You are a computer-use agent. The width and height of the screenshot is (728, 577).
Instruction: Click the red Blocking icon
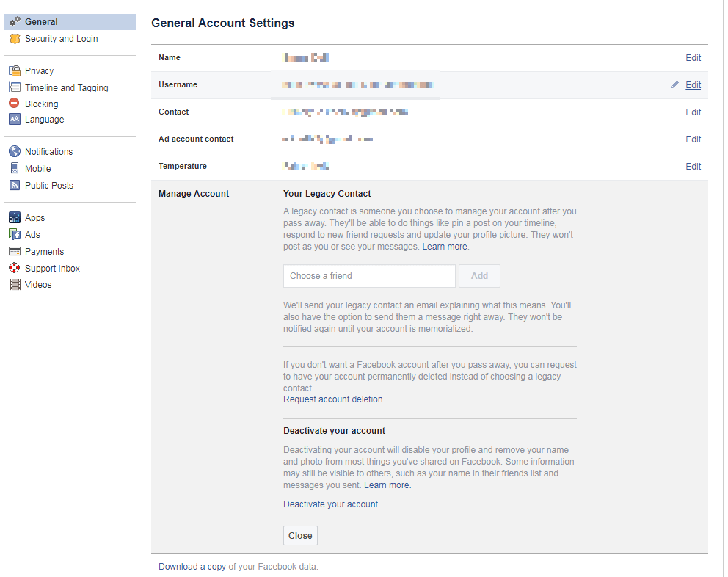(x=15, y=103)
